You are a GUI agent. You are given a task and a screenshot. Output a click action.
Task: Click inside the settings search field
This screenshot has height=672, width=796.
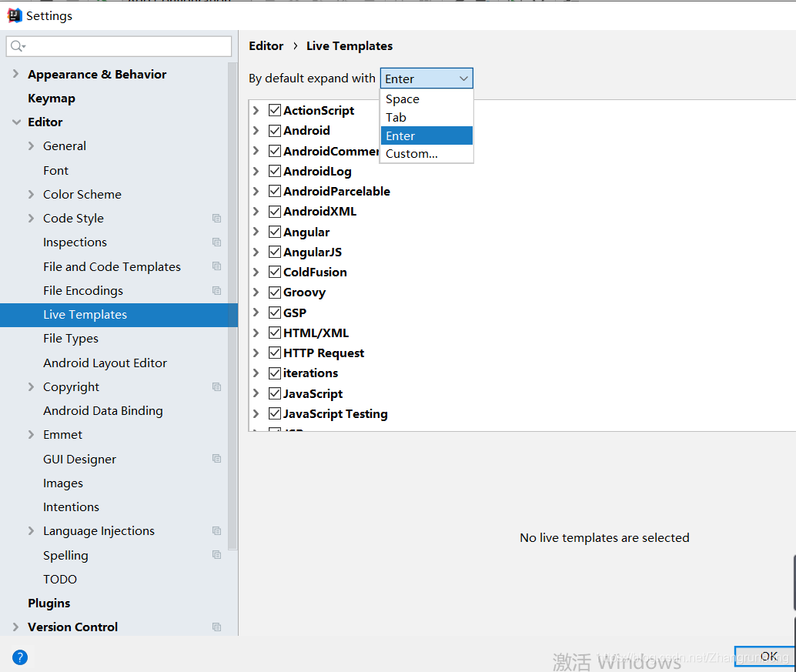119,46
